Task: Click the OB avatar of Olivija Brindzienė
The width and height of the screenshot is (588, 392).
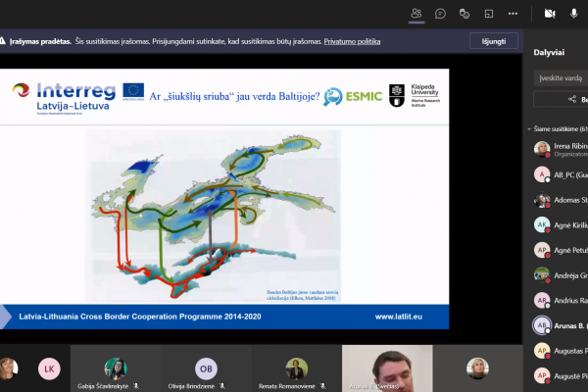Action: point(206,368)
